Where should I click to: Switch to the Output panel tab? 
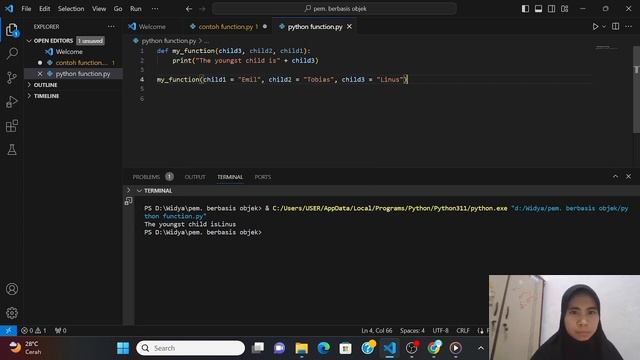click(195, 177)
